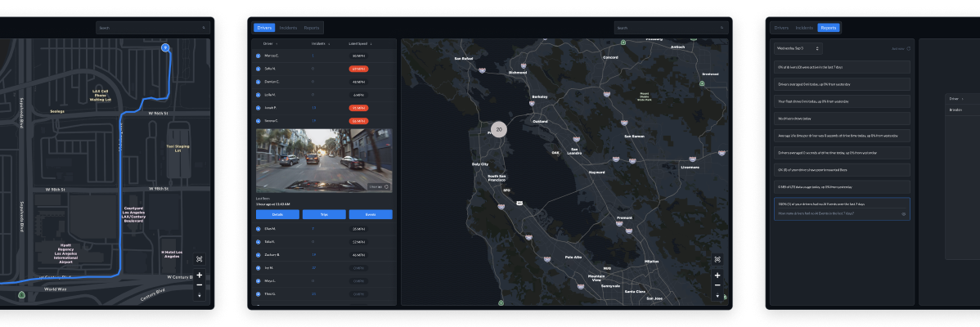The image size is (980, 327).
Task: Select Reports tab in right window
Action: click(x=829, y=28)
